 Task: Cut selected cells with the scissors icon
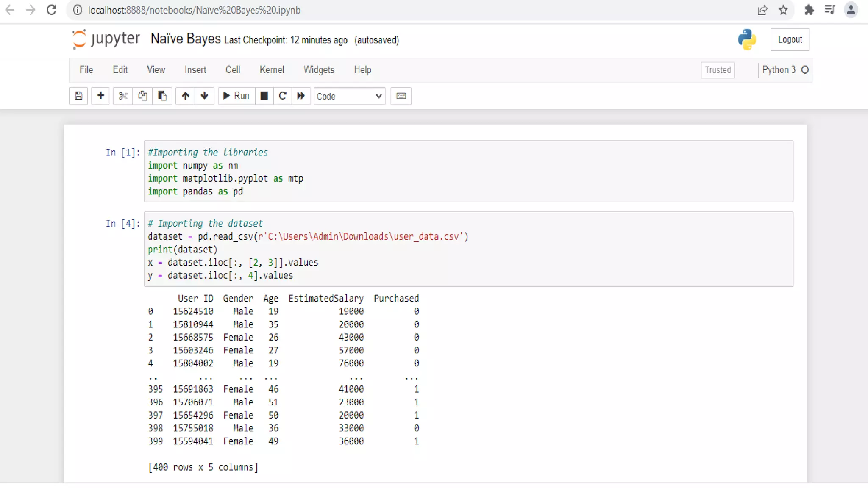point(123,96)
